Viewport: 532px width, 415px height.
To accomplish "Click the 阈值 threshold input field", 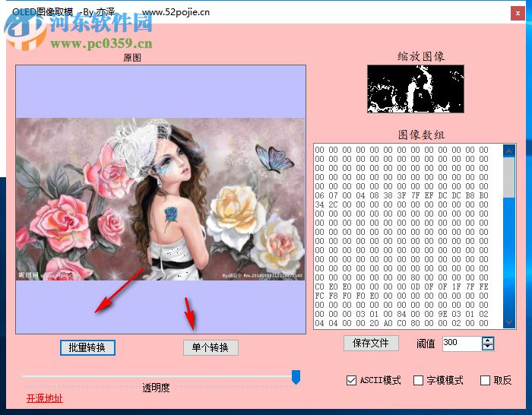I will 462,344.
